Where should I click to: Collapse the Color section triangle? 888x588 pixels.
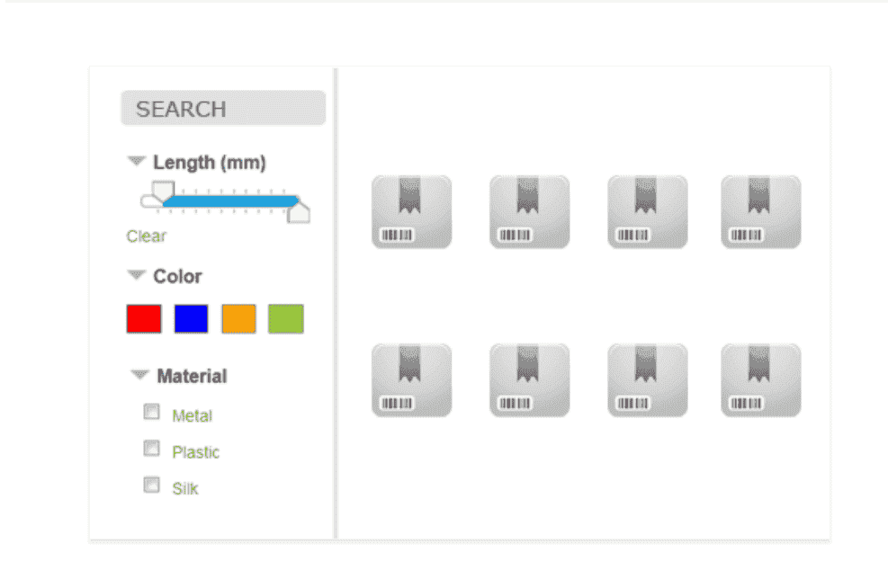tap(137, 275)
